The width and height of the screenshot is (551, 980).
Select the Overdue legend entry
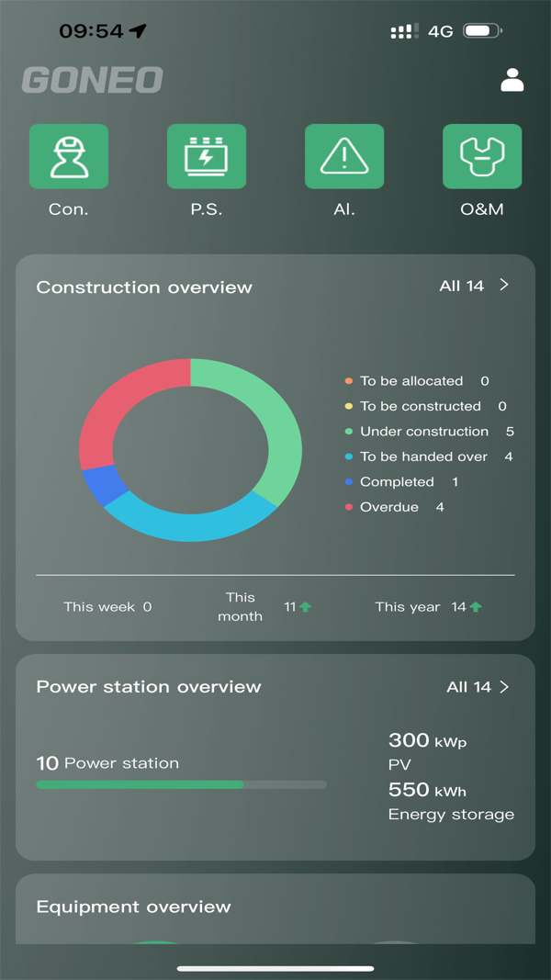389,507
